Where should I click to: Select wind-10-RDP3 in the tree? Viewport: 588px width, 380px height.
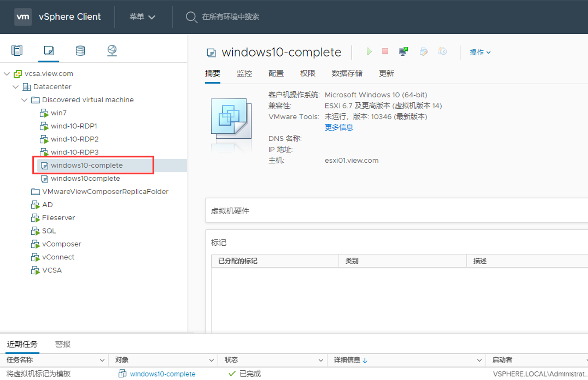(75, 152)
